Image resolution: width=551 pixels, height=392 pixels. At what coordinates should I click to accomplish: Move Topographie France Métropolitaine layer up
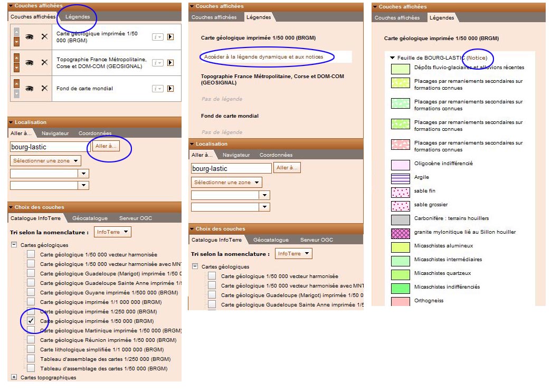point(16,58)
